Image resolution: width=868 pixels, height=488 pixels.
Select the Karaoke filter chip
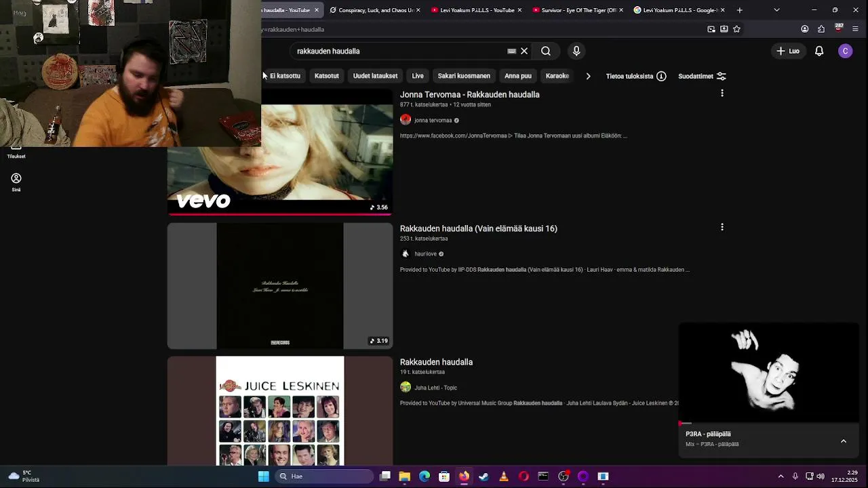point(557,76)
